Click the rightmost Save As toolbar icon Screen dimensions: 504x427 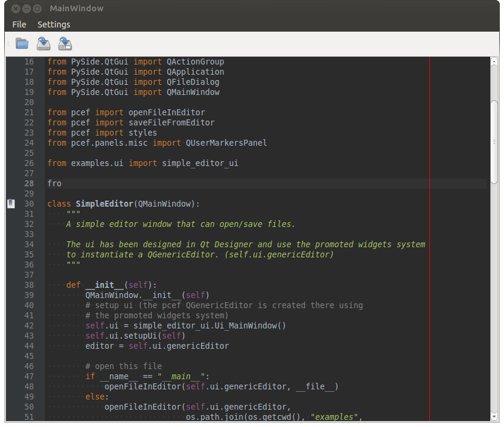point(65,44)
